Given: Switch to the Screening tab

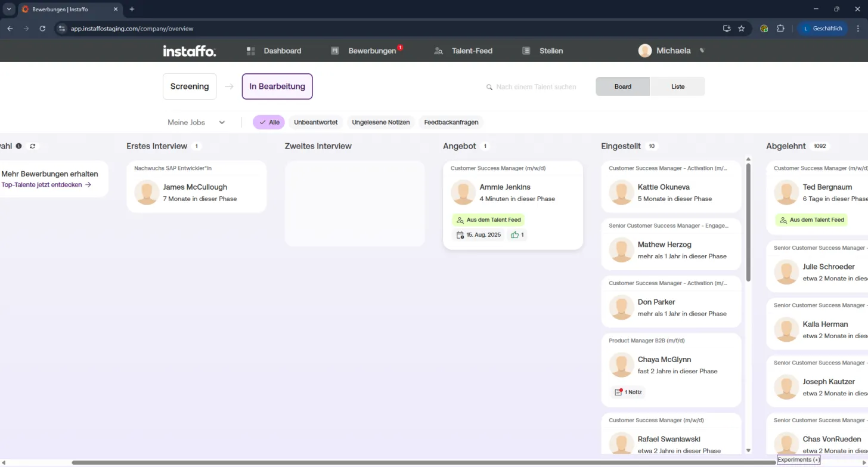Looking at the screenshot, I should point(190,86).
